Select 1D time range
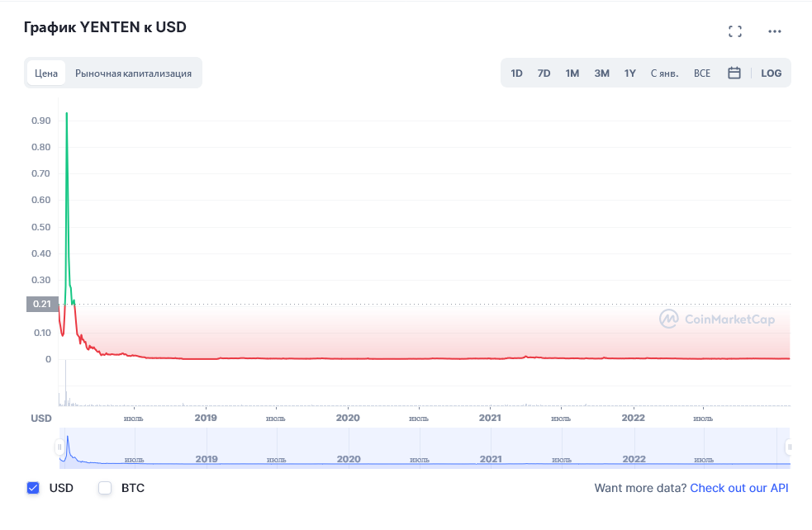This screenshot has width=812, height=530. coord(516,73)
